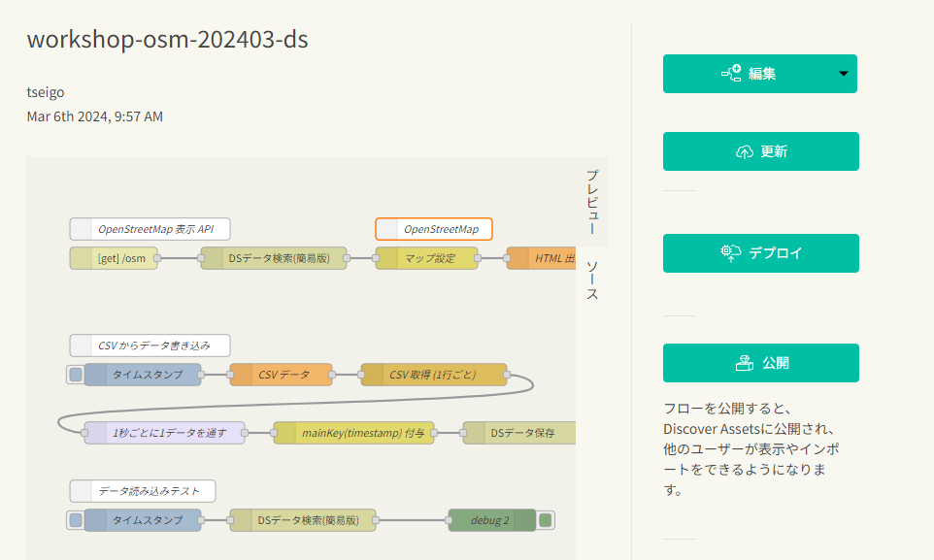Select the CSV取得 (1行ごと) node

[434, 375]
